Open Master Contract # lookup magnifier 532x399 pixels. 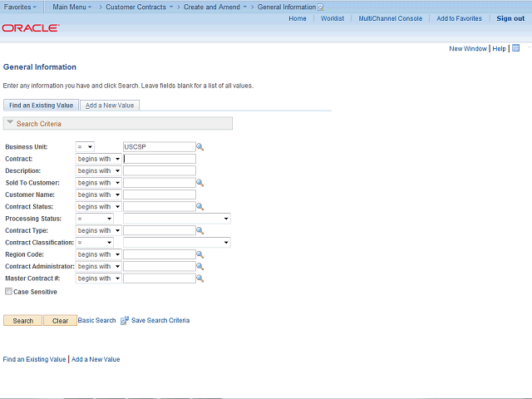200,278
